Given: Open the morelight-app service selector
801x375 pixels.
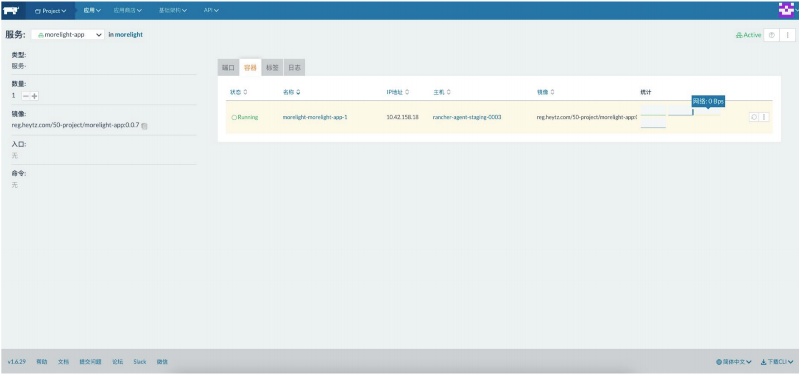Looking at the screenshot, I should [x=67, y=35].
